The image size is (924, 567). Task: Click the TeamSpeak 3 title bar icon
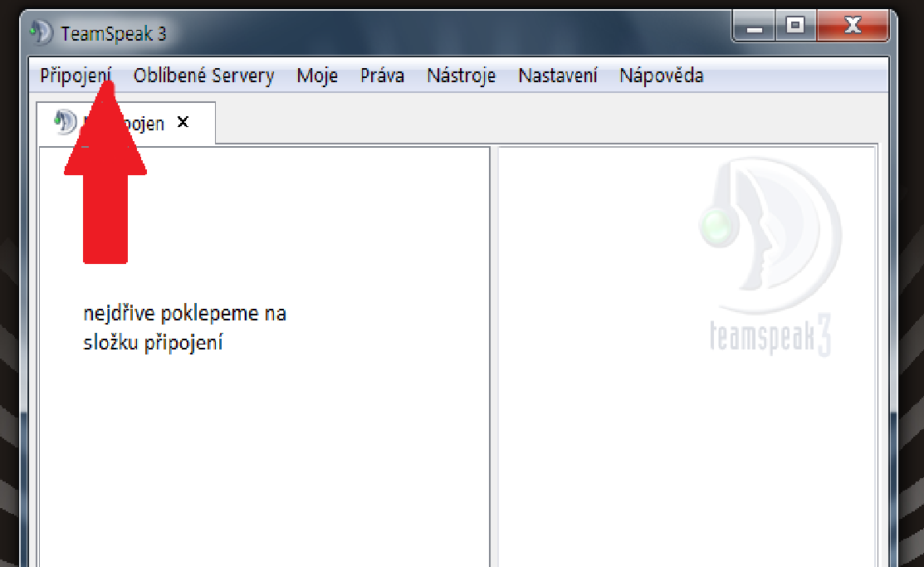[x=40, y=33]
